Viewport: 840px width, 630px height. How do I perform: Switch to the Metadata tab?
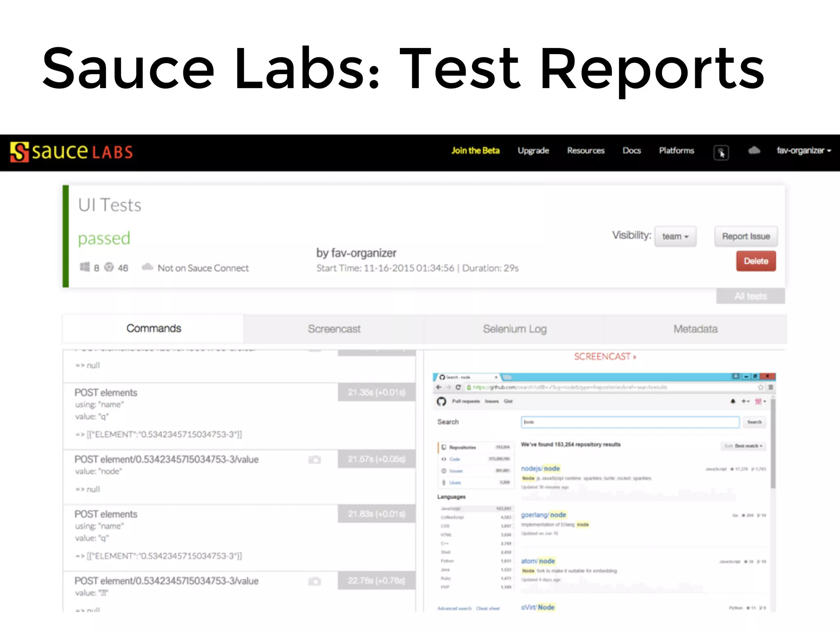(695, 329)
